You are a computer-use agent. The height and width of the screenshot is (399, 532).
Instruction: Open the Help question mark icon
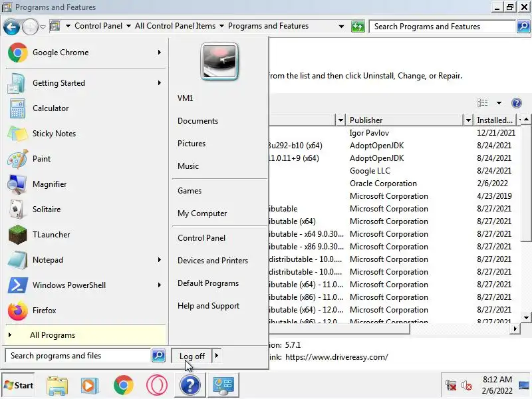tap(517, 103)
